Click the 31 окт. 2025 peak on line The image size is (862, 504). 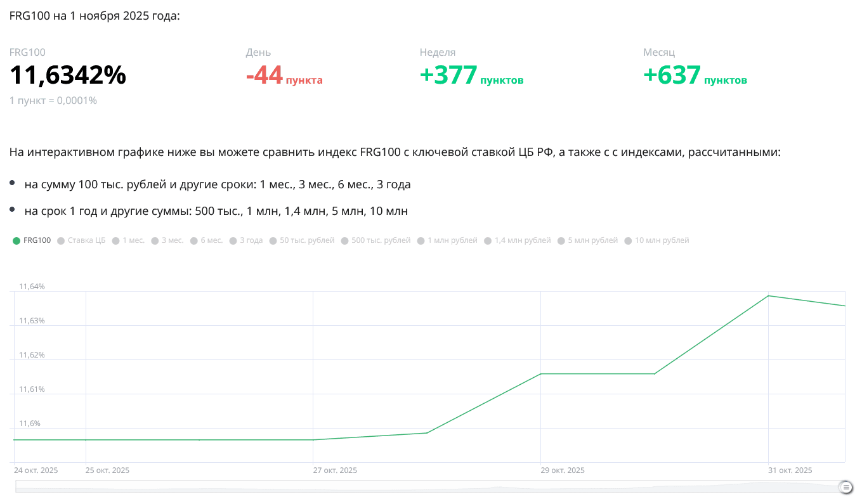pos(769,296)
